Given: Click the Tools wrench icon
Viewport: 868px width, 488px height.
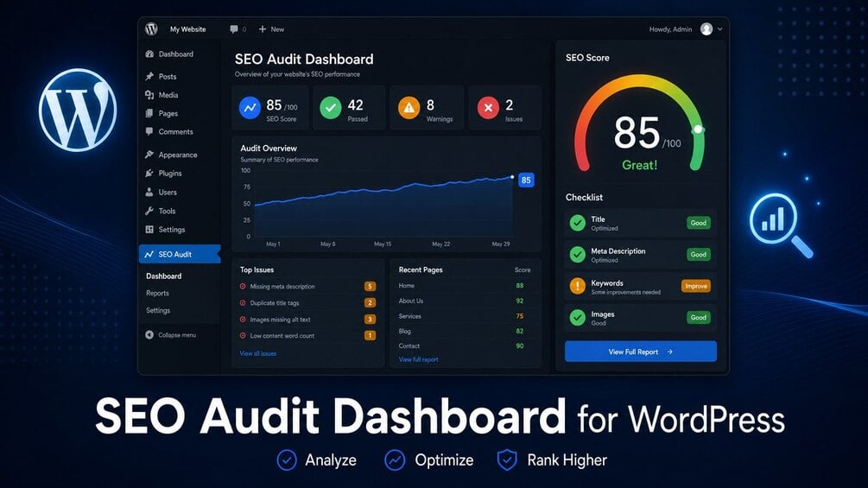Looking at the screenshot, I should (149, 211).
